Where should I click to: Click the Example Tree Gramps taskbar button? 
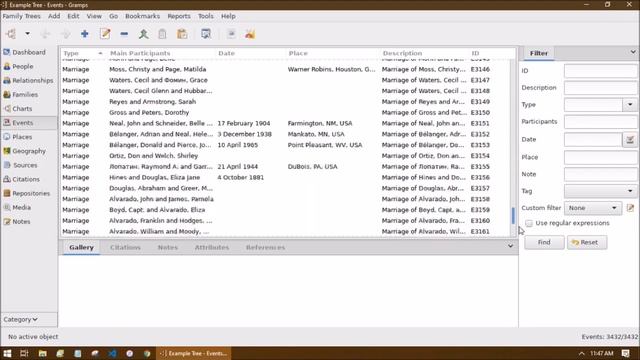pos(193,353)
